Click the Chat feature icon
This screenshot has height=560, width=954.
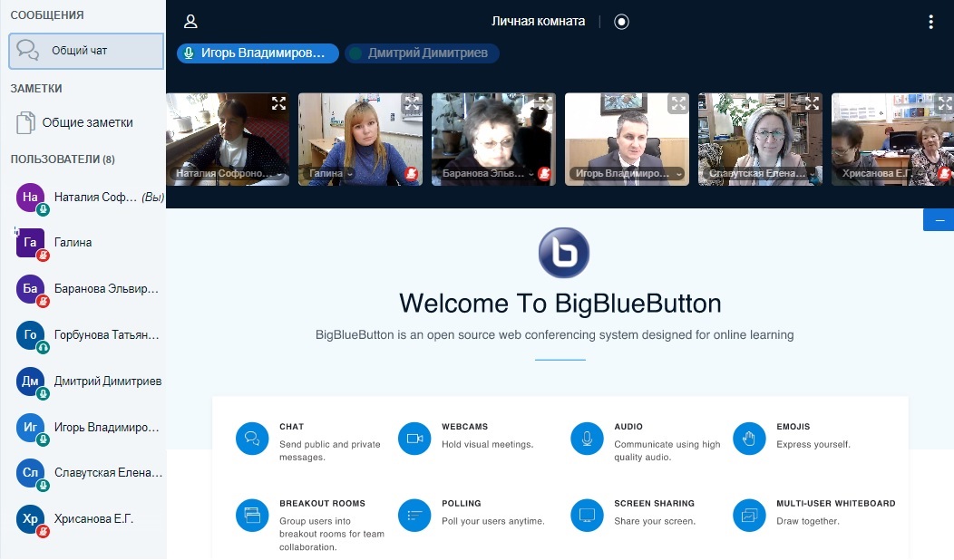pyautogui.click(x=252, y=439)
